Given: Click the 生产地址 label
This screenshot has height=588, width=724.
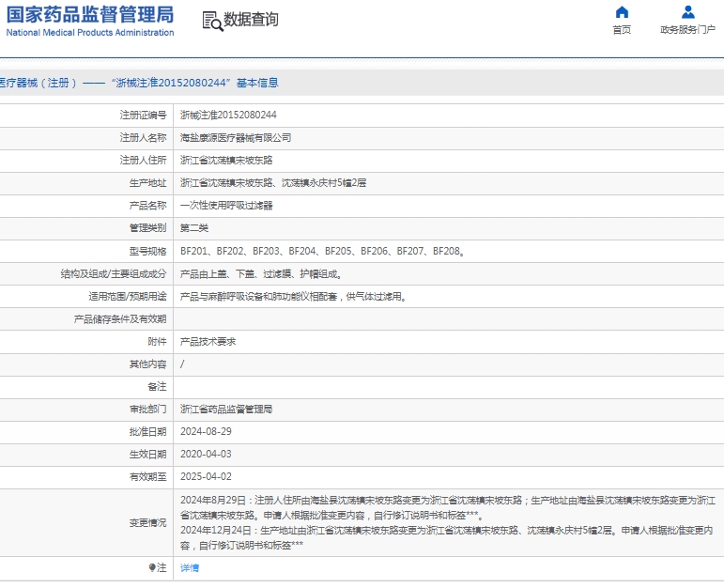Looking at the screenshot, I should click(147, 183).
